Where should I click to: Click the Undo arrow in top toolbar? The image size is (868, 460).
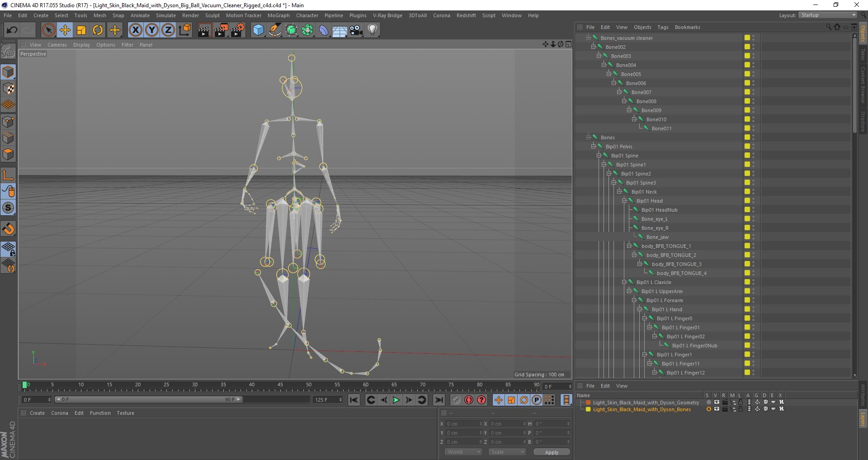(x=12, y=30)
